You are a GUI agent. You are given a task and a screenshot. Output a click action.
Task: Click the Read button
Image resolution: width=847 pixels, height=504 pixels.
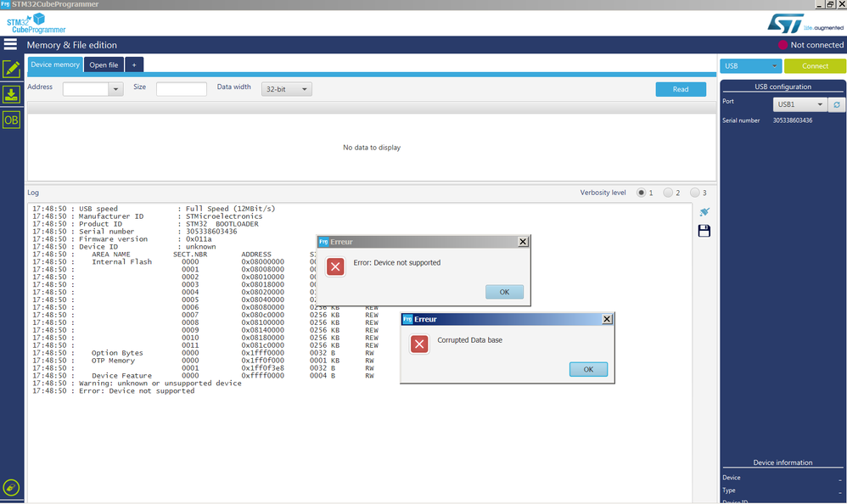(x=681, y=89)
